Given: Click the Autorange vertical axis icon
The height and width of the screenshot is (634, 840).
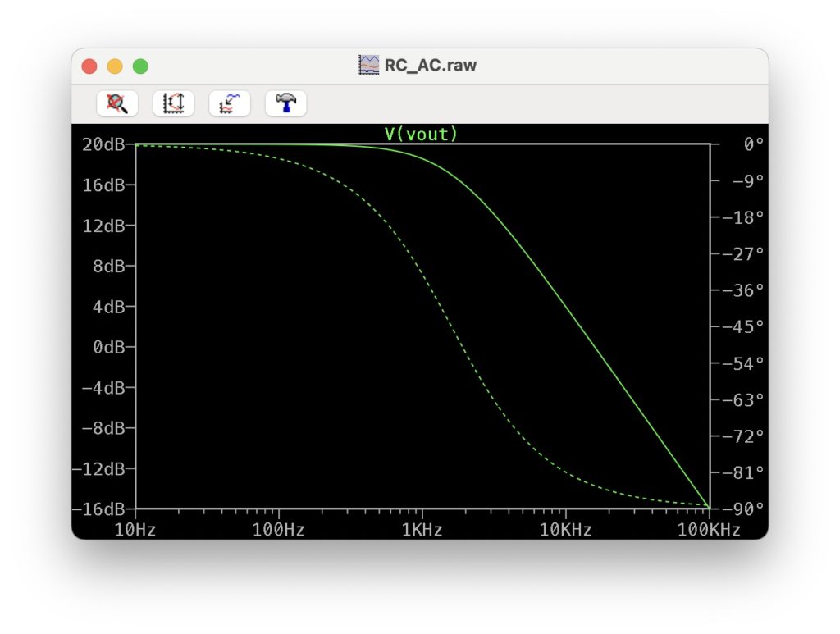Looking at the screenshot, I should [x=173, y=103].
